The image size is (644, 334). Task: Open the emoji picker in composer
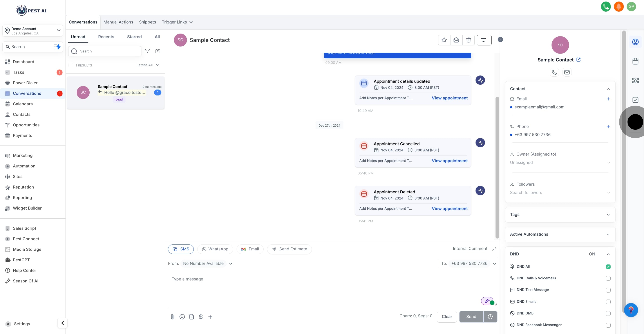coord(182,316)
